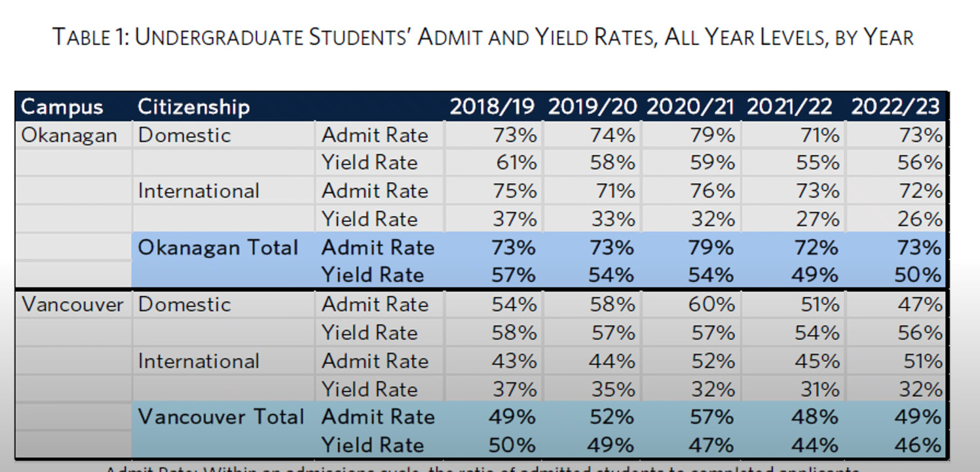The image size is (980, 472).
Task: Select the 2021/22 column header
Action: (x=789, y=107)
